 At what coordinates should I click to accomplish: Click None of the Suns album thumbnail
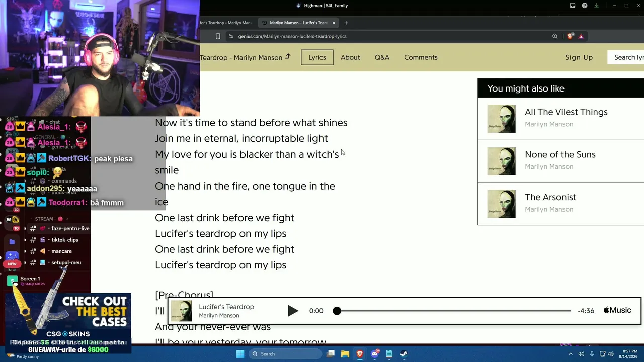(501, 161)
